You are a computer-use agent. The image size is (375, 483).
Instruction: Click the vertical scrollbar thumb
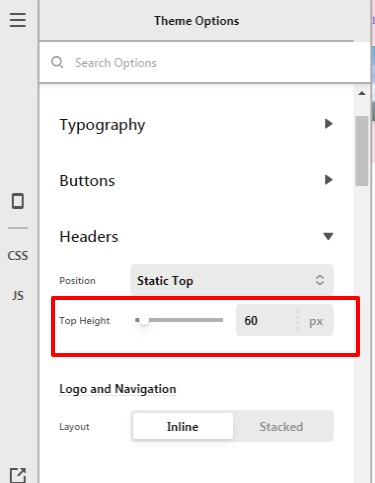click(x=362, y=151)
